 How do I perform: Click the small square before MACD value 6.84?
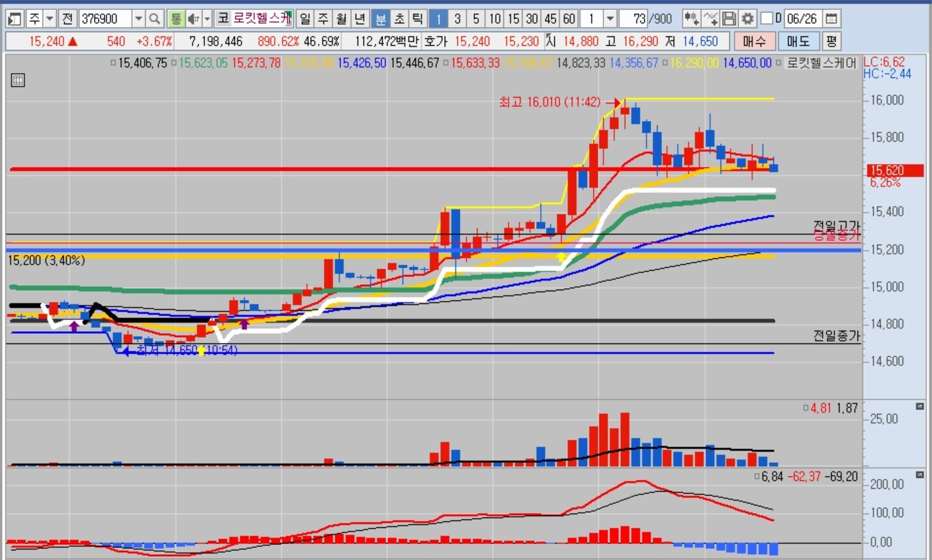[757, 477]
